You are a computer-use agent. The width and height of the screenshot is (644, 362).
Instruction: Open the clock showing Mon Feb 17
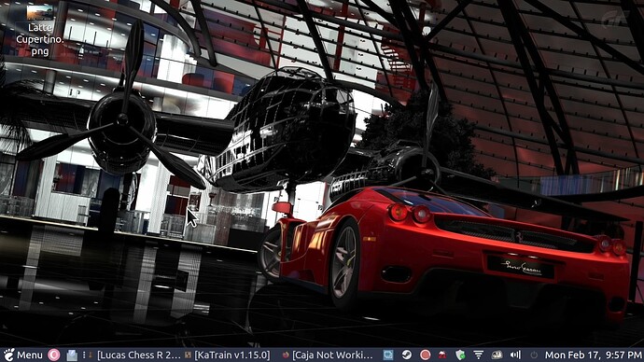tap(593, 355)
